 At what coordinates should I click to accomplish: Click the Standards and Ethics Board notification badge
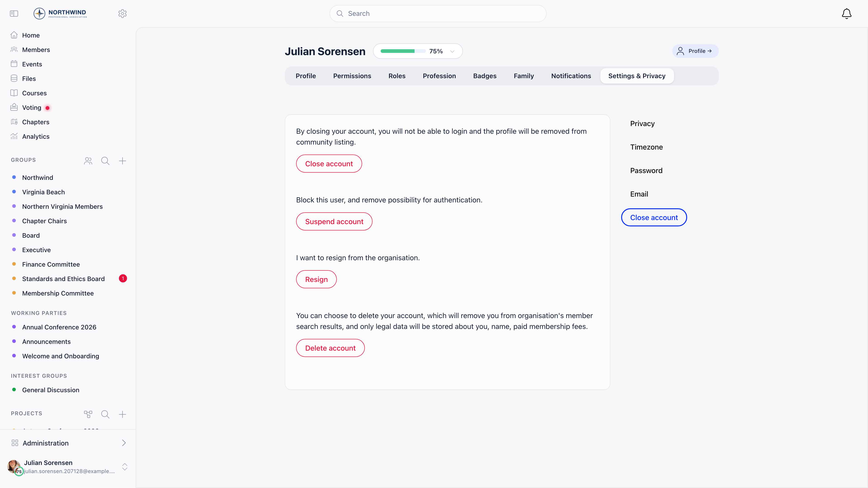point(123,279)
